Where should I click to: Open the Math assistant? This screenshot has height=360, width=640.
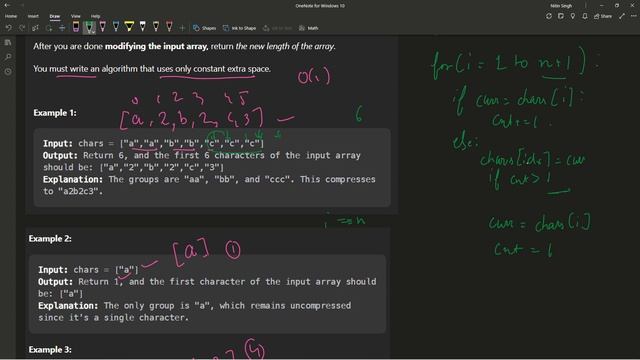click(x=309, y=28)
